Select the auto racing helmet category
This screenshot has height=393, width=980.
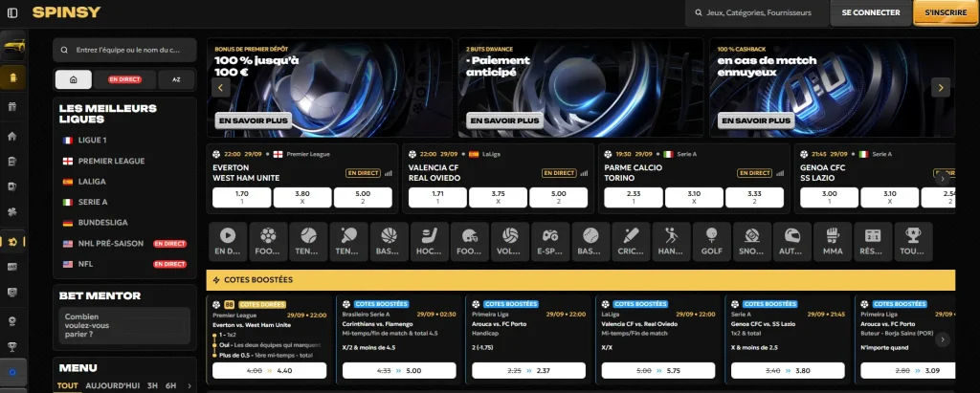[791, 241]
